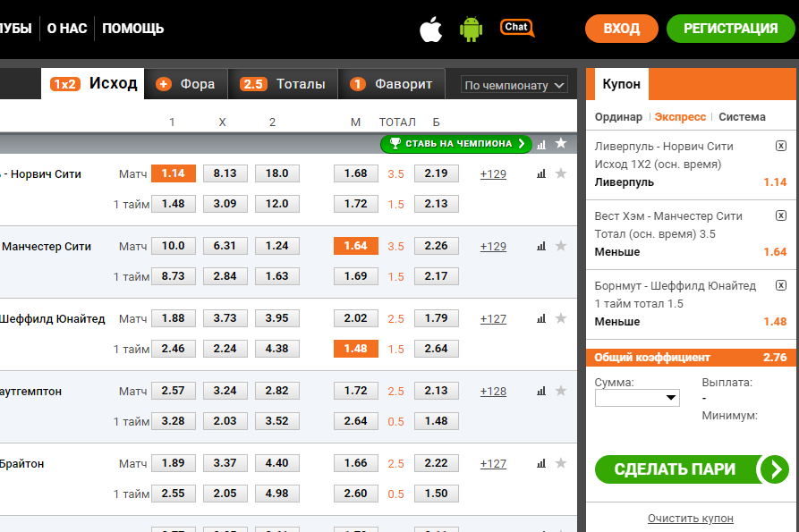Star the Норвич Сити match as favorite
This screenshot has width=799, height=532.
click(561, 173)
